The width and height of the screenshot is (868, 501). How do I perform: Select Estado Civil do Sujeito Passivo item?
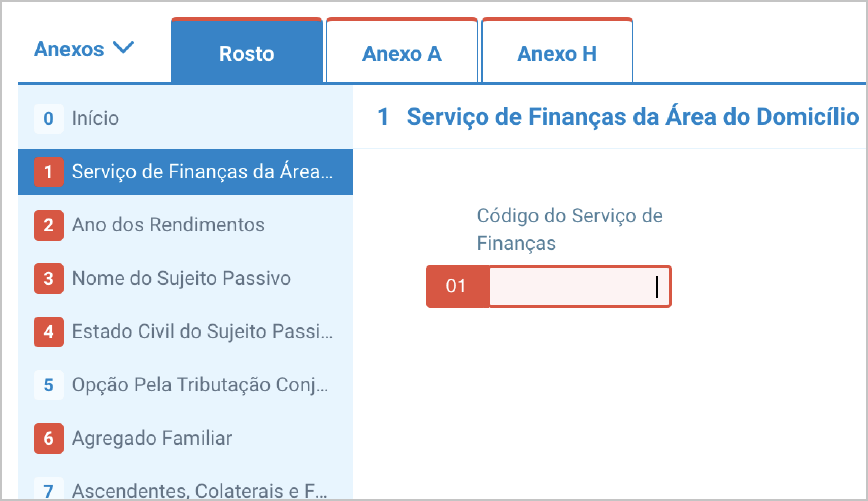click(202, 332)
